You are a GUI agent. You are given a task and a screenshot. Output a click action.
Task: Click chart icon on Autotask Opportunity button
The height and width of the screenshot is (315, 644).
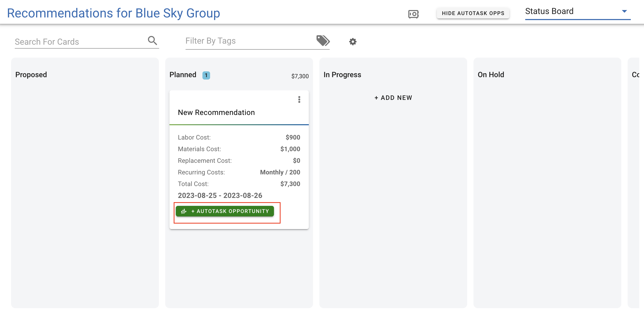[x=184, y=211]
